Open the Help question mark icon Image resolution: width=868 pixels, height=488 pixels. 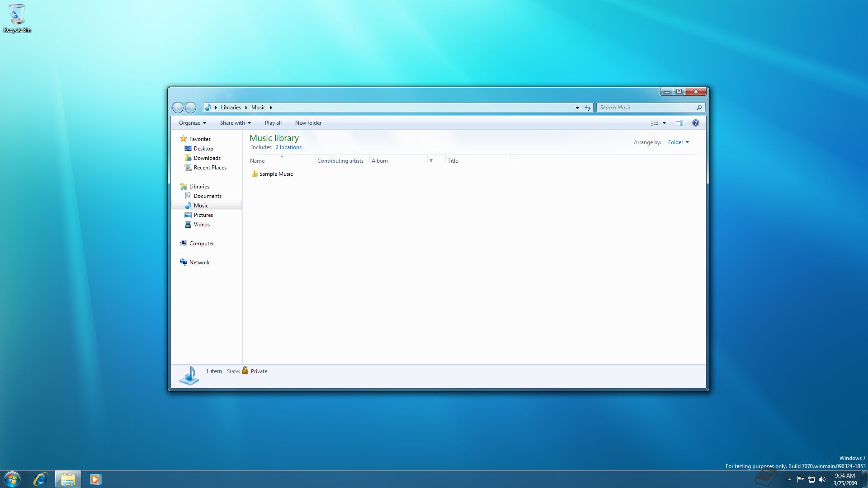[696, 123]
